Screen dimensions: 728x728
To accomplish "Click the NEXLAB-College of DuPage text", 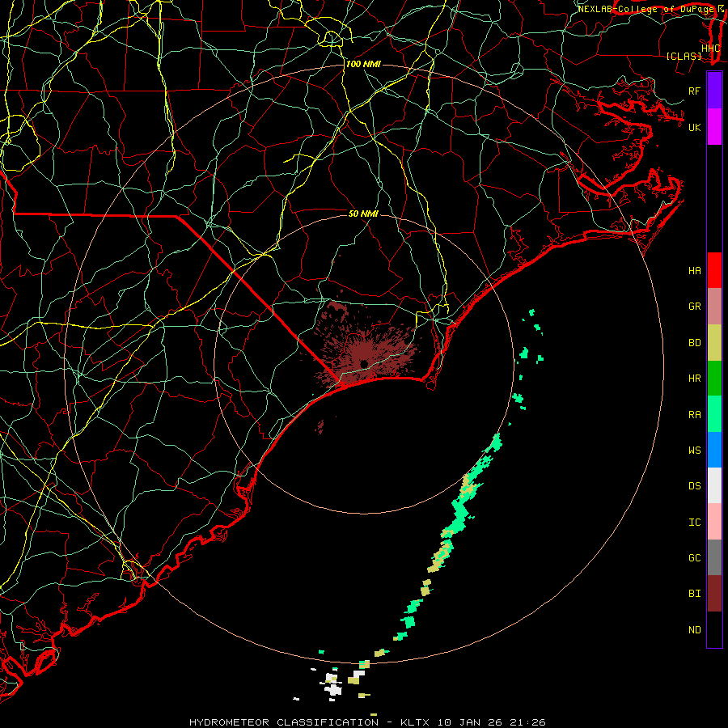I will click(645, 9).
